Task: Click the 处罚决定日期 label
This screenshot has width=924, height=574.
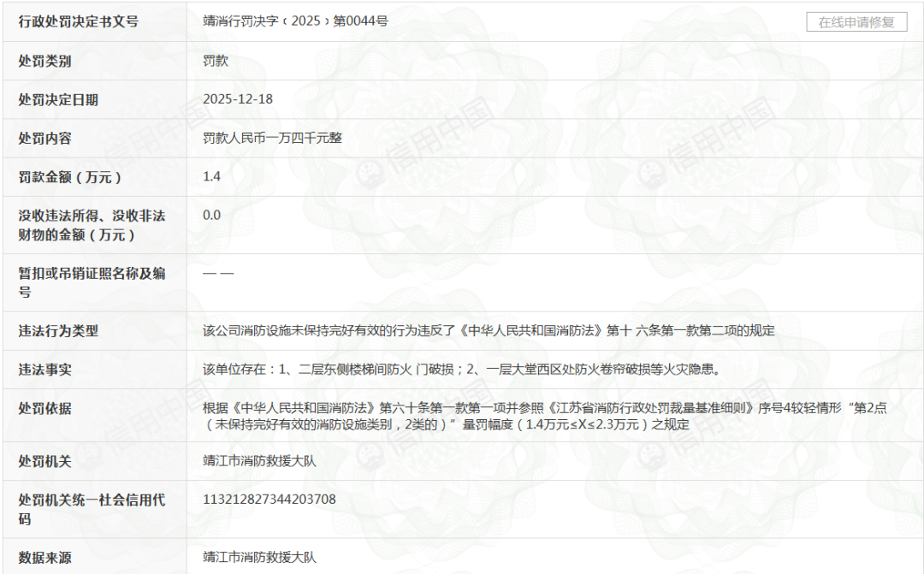Action: [x=58, y=99]
